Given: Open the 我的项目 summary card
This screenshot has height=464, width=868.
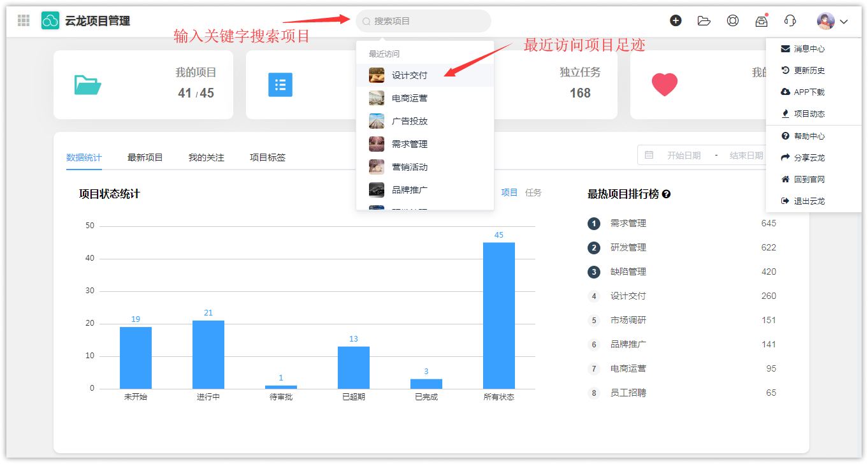Looking at the screenshot, I should [143, 85].
